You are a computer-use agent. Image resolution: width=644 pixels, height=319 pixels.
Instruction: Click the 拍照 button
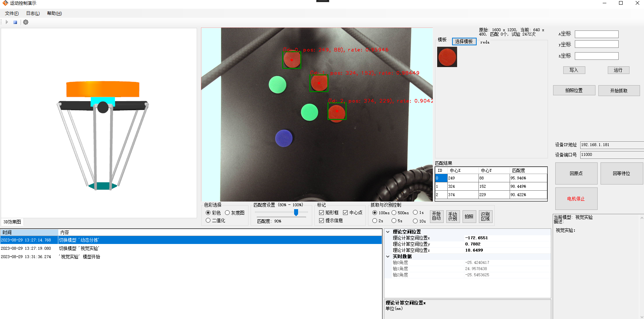point(469,216)
